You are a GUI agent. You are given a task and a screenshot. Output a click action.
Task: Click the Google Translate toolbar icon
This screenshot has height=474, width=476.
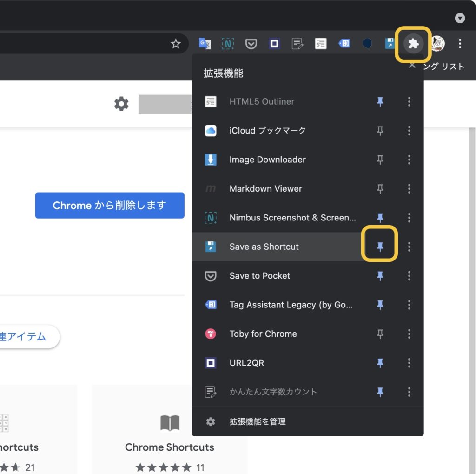pyautogui.click(x=205, y=43)
